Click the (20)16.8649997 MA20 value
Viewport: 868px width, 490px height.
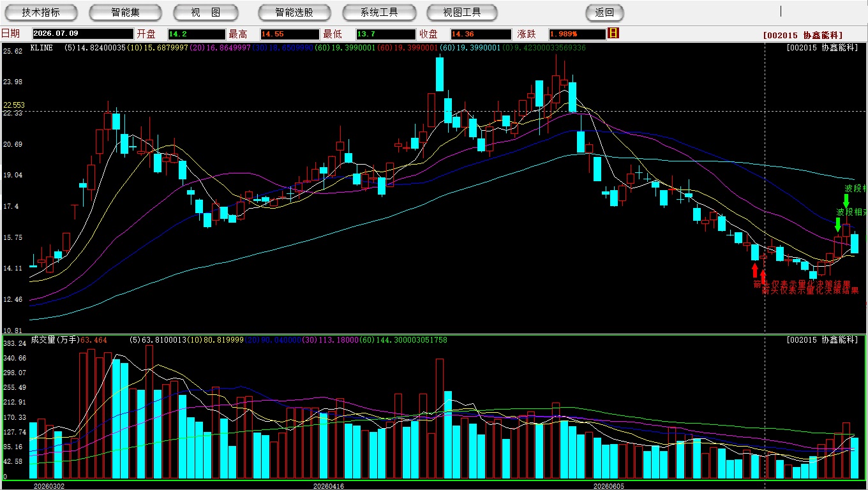tap(220, 48)
